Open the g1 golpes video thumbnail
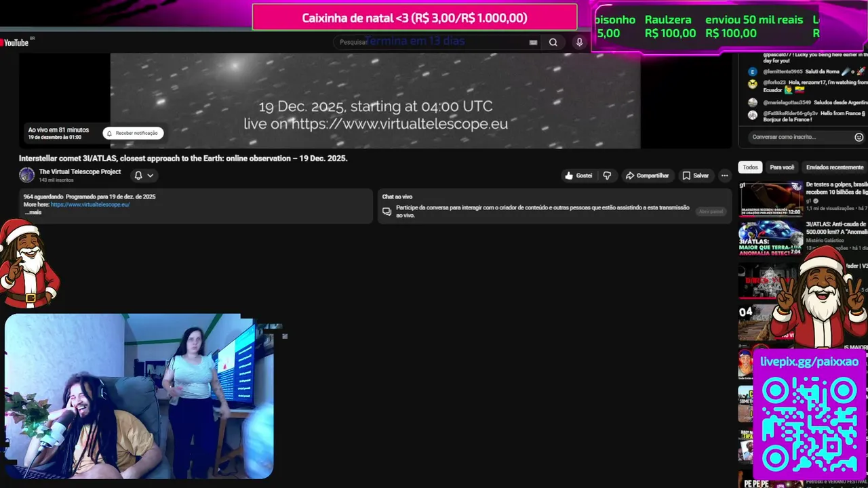 click(770, 199)
